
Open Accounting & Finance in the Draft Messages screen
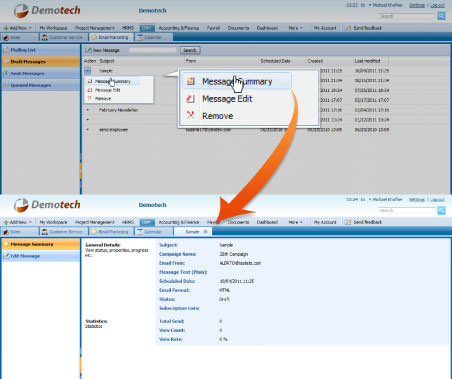coord(179,28)
